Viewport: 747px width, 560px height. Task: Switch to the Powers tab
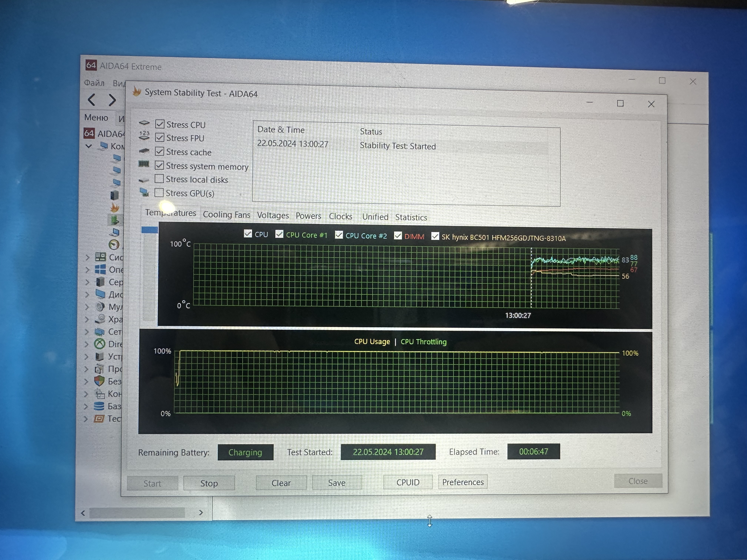tap(308, 216)
